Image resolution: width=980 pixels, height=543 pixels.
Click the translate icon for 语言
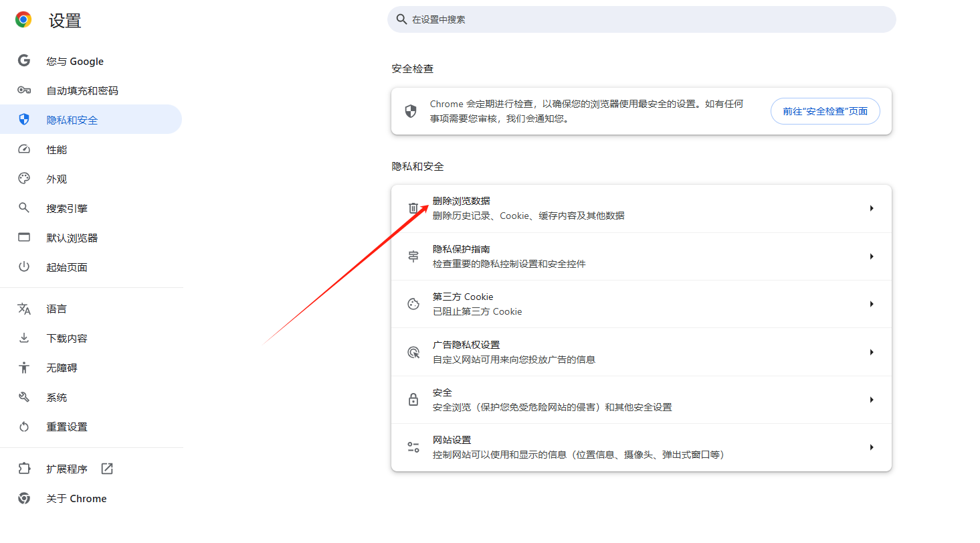(x=24, y=309)
